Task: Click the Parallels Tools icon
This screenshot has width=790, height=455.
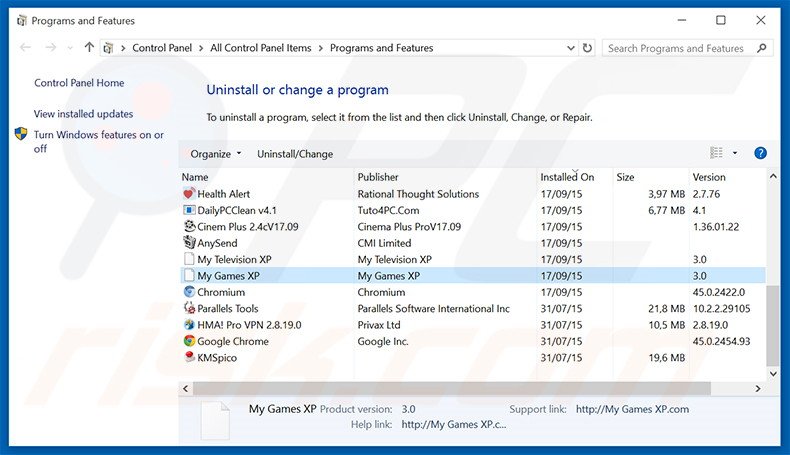Action: (189, 308)
